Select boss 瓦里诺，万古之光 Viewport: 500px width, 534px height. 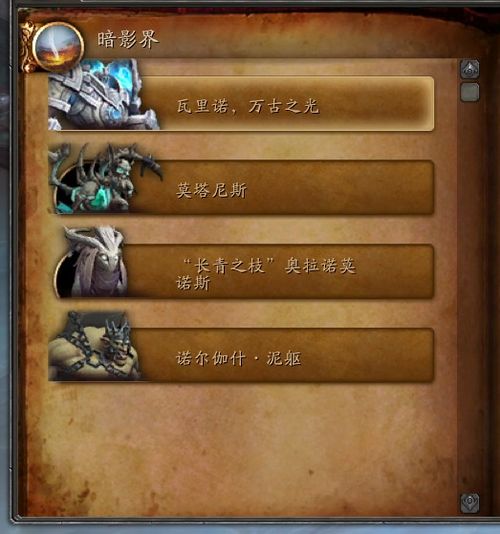click(x=241, y=103)
